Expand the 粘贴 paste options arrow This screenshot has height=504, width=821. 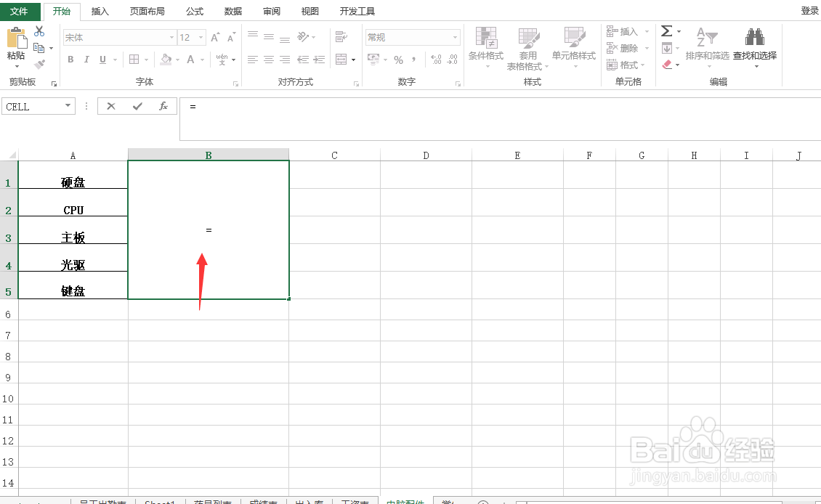(16, 67)
